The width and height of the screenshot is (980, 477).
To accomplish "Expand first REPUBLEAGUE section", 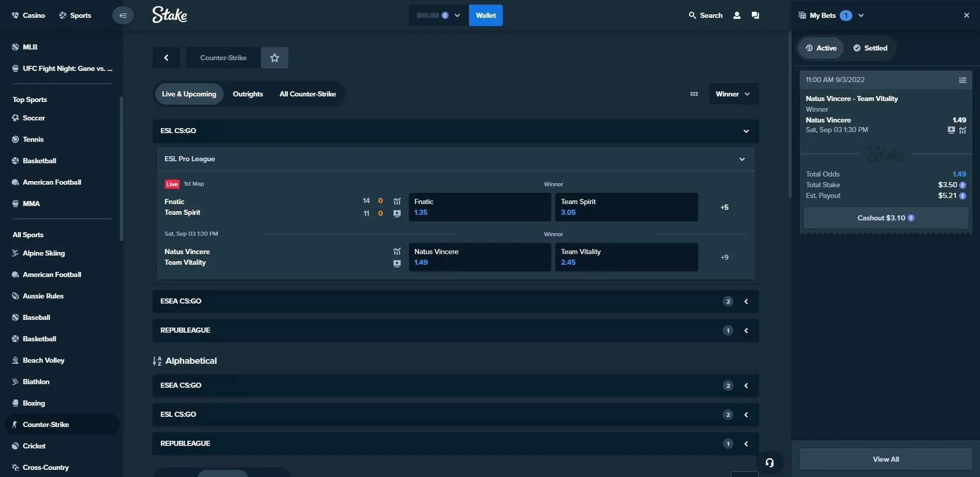I will click(x=455, y=330).
